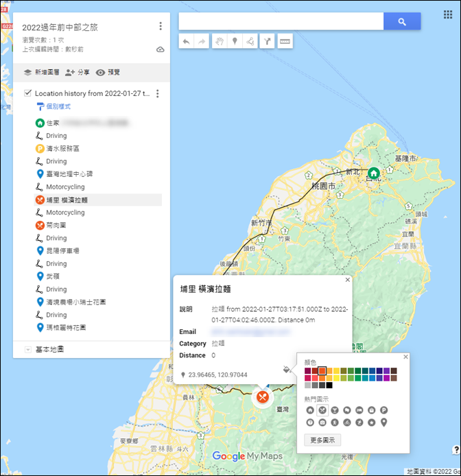461x476 pixels.
Task: Select the hand pan tool
Action: point(220,41)
